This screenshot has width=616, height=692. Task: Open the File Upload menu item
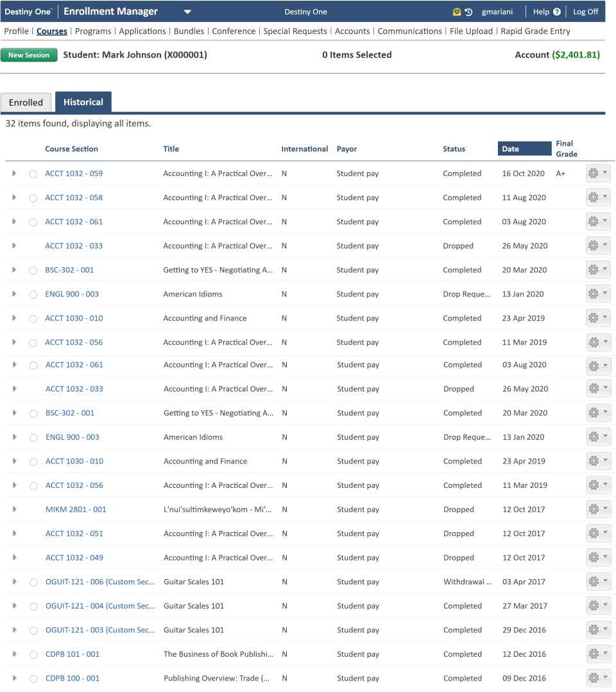(471, 31)
